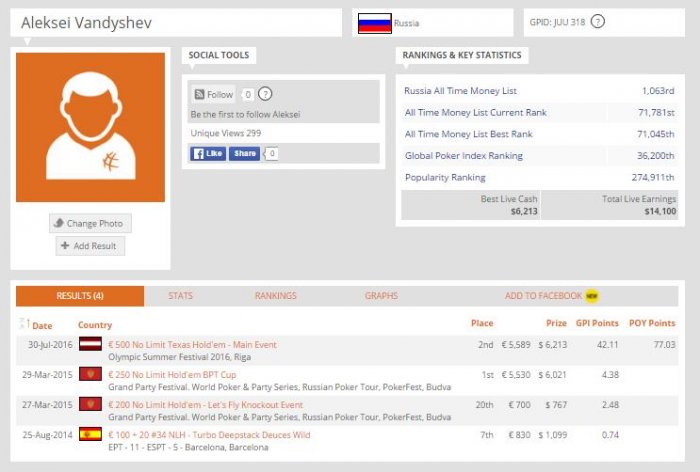This screenshot has height=472, width=700.
Task: Click the Country column header
Action: click(x=95, y=325)
